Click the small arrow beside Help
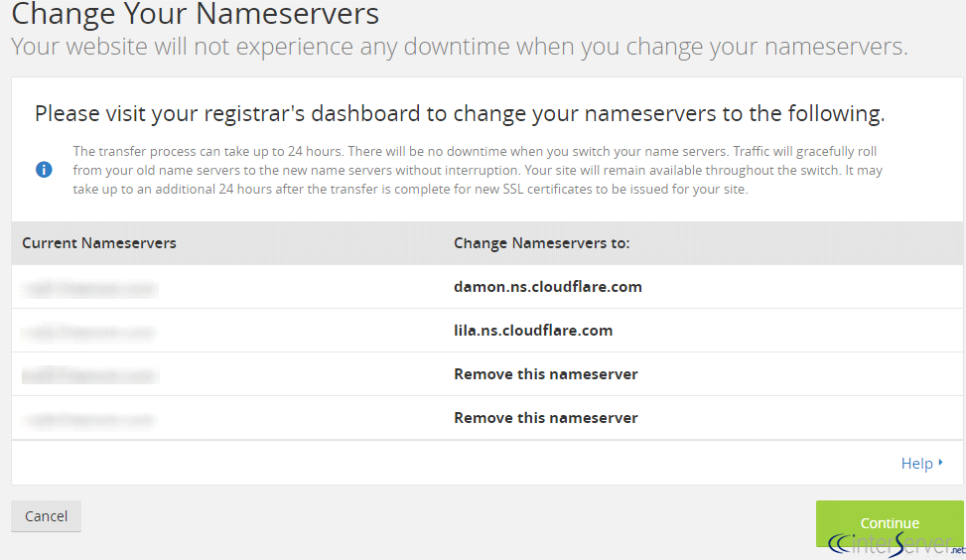Viewport: 966px width, 560px height. 941,462
